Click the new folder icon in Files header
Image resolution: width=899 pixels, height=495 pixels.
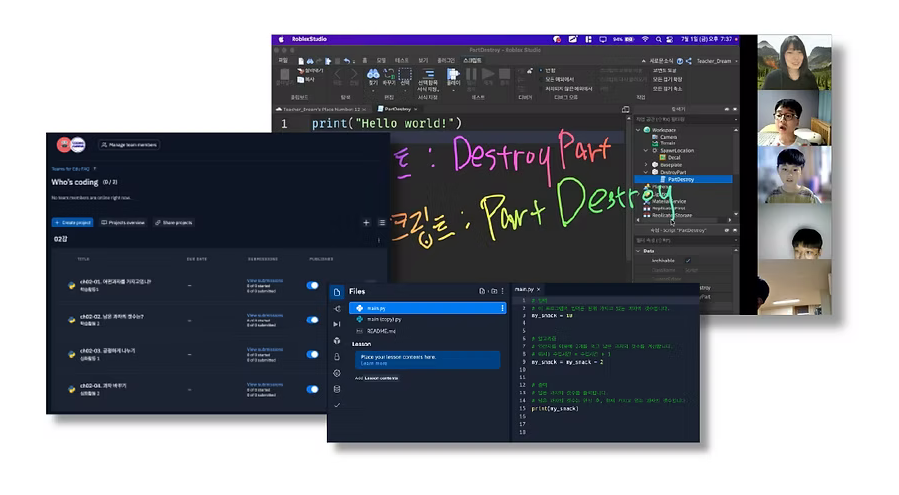click(494, 291)
